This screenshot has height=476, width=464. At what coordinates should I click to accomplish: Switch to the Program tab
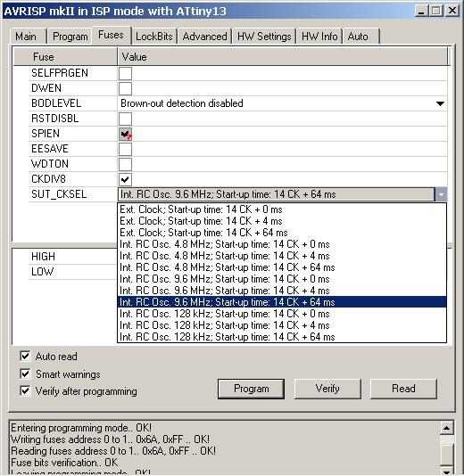coord(70,37)
